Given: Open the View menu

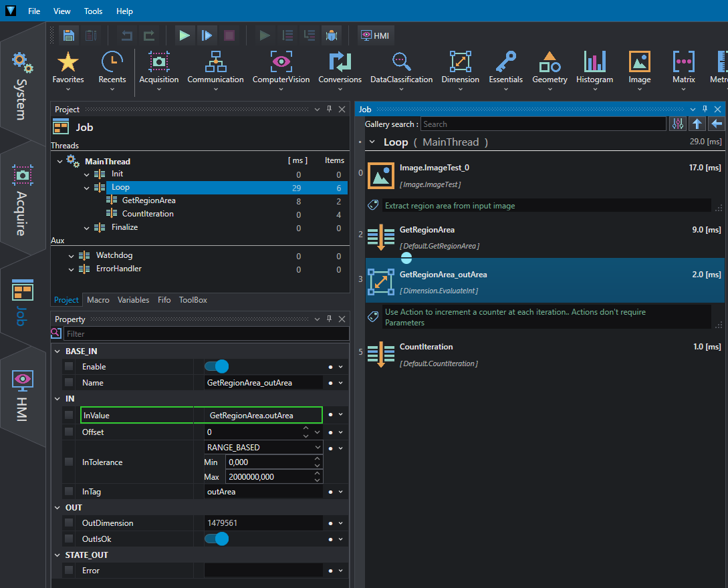Looking at the screenshot, I should click(62, 11).
